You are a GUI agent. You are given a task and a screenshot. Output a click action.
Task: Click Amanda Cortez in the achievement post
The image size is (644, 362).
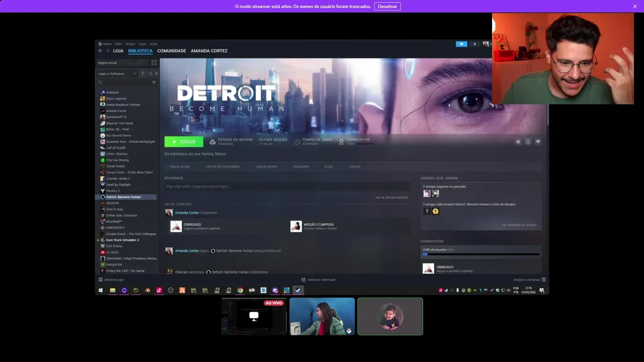(x=187, y=213)
